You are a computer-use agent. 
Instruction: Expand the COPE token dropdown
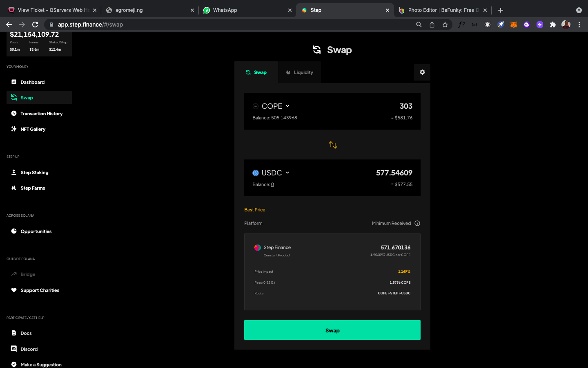coord(272,106)
